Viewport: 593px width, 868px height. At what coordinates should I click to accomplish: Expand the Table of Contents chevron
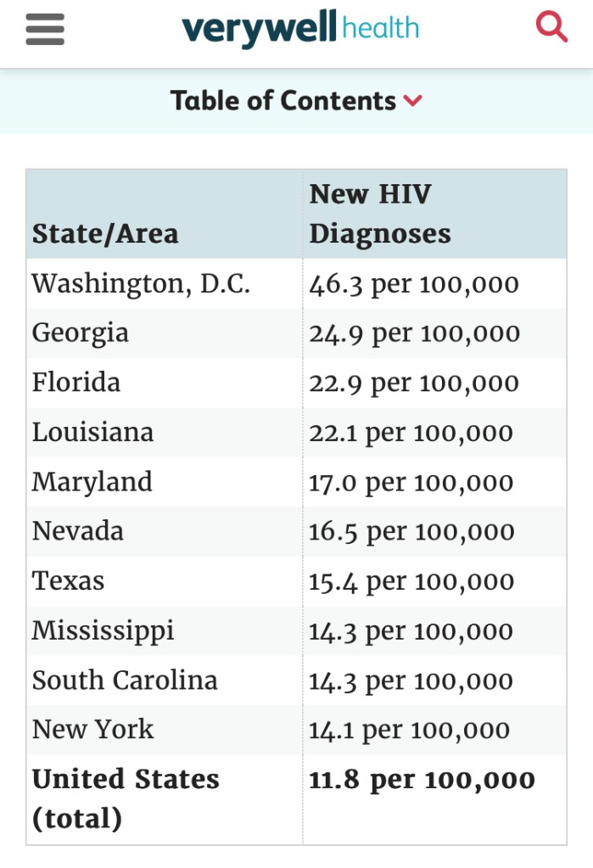pyautogui.click(x=413, y=101)
